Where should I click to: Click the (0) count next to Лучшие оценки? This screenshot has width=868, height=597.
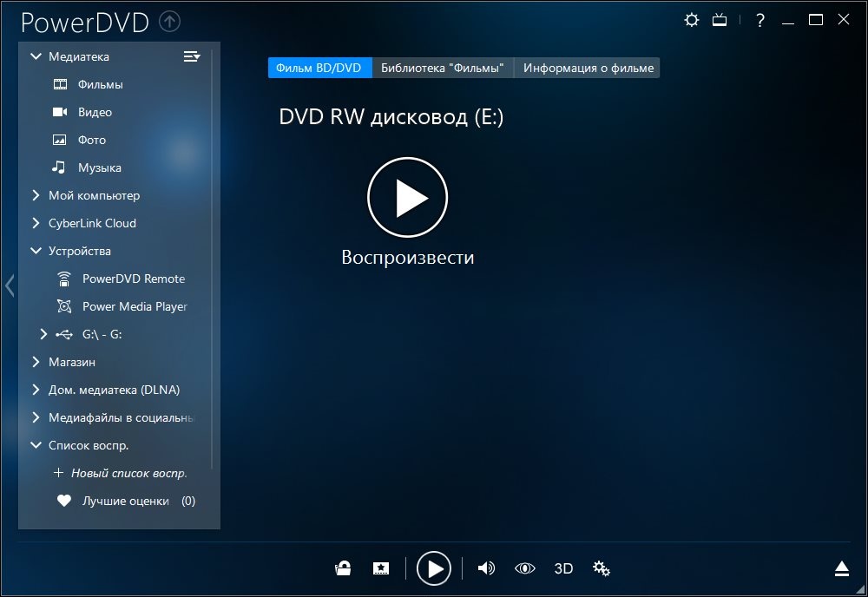tap(188, 501)
